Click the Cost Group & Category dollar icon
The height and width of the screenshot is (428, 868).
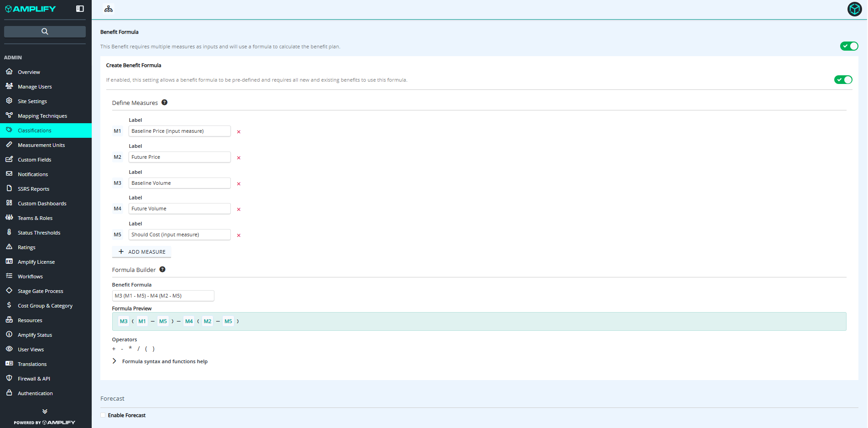tap(9, 305)
